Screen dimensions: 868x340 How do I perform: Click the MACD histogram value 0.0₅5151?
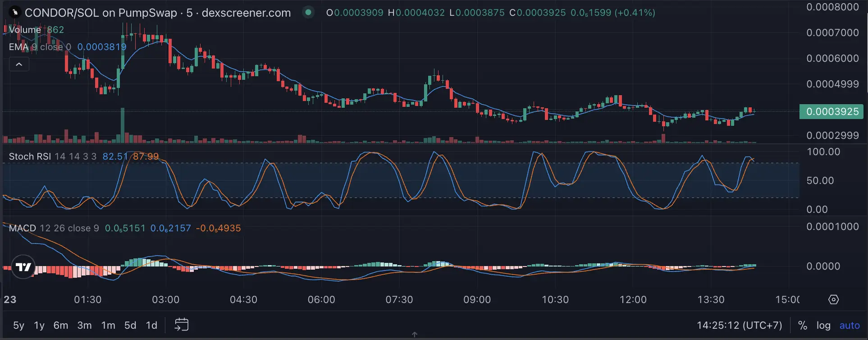[x=125, y=228]
